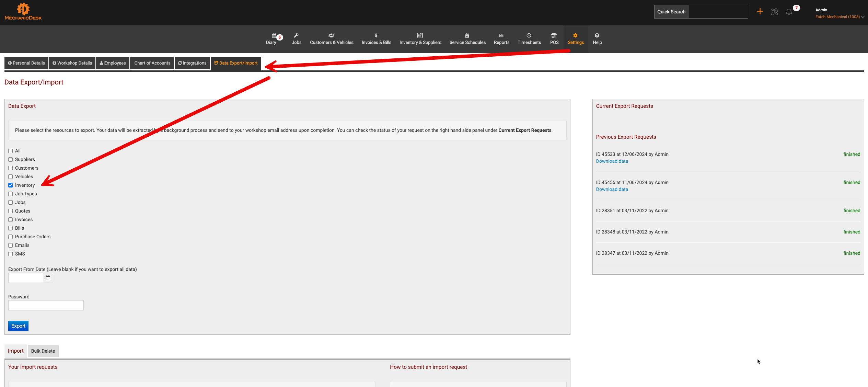Download data for export ID 45533
This screenshot has height=387, width=868.
(x=612, y=161)
